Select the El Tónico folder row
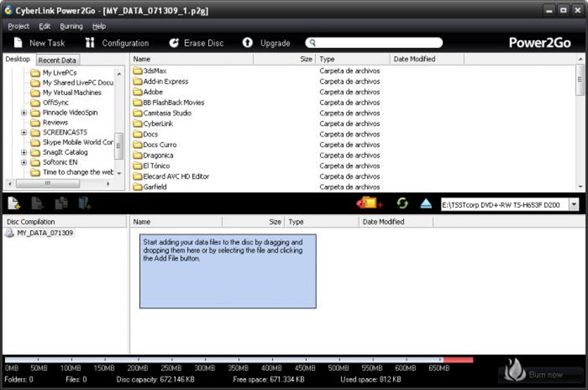 click(156, 166)
